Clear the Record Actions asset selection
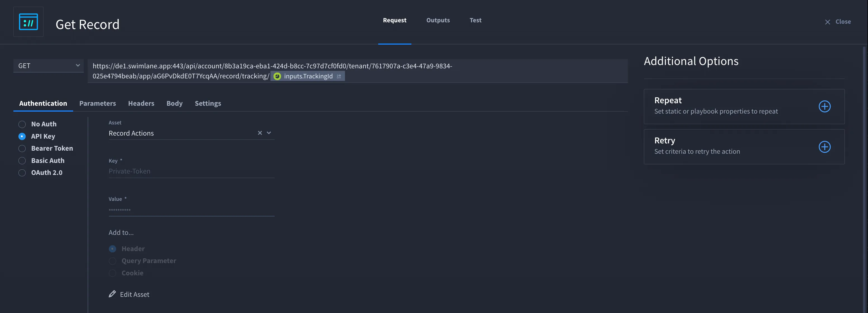 point(260,133)
